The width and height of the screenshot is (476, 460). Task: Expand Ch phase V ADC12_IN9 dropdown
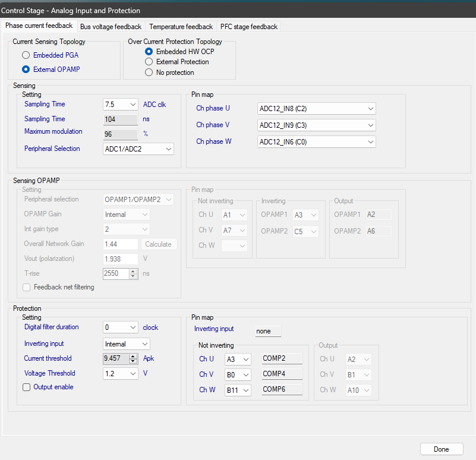[x=317, y=125]
